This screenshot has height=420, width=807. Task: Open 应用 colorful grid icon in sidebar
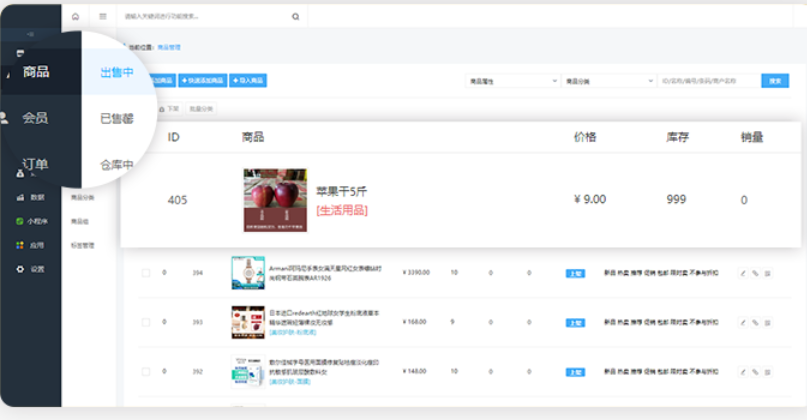pyautogui.click(x=21, y=245)
